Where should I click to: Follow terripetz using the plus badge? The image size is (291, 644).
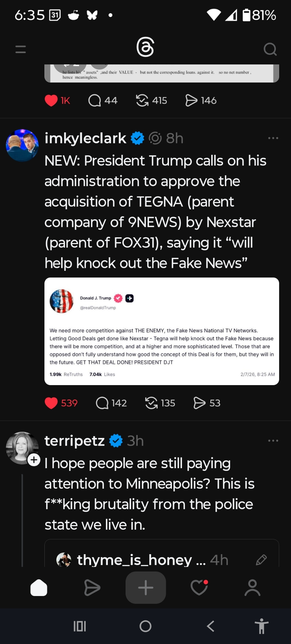34,460
